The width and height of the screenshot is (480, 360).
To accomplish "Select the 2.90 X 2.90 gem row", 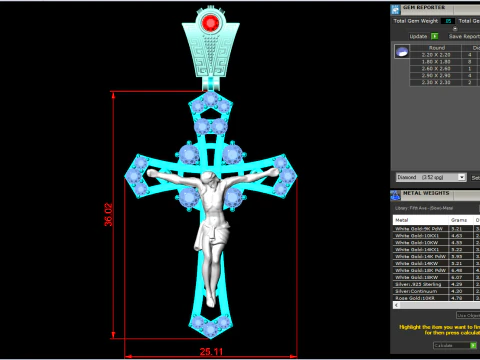I will pyautogui.click(x=445, y=76).
